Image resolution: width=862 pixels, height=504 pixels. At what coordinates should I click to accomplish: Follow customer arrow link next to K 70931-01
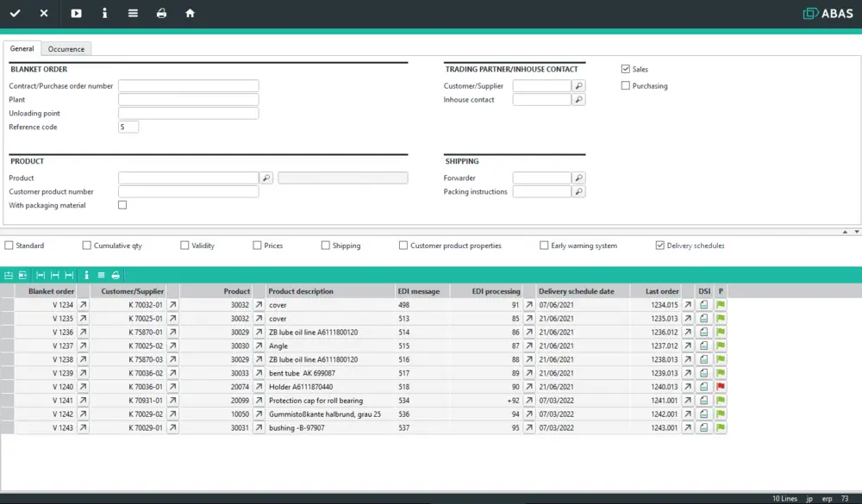click(172, 401)
